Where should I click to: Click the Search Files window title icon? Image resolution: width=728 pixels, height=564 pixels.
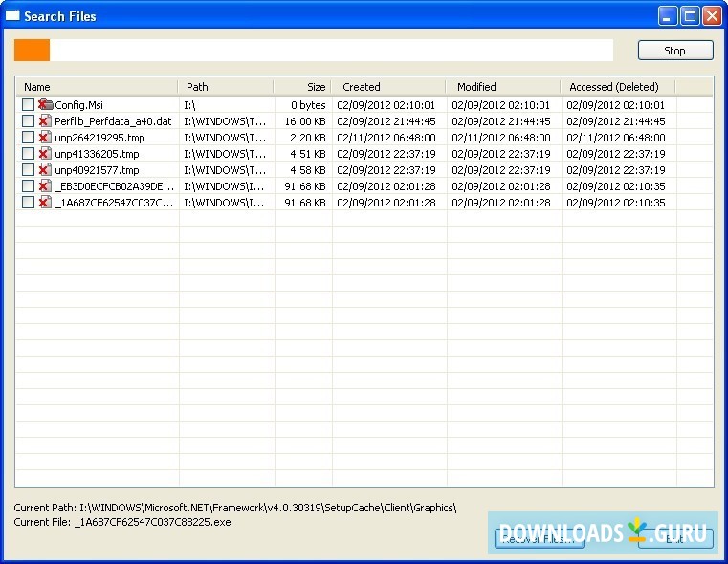[12, 16]
